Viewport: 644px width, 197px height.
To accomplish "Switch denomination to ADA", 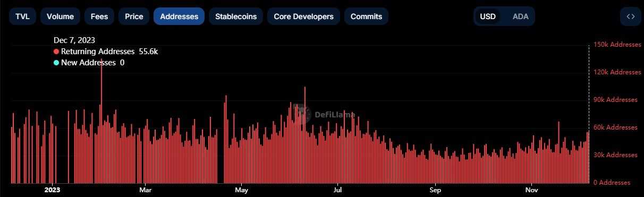I will coord(520,16).
